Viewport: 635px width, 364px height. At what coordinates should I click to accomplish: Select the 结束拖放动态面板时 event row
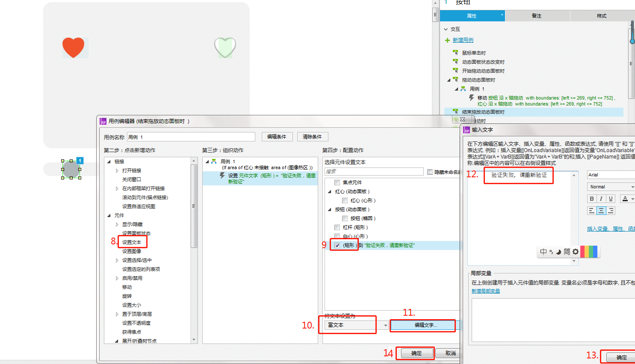(534, 112)
